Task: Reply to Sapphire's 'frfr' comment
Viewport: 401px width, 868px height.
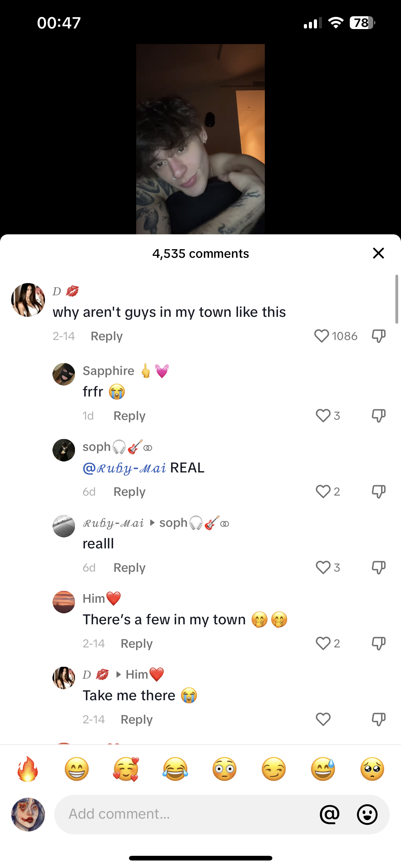Action: click(129, 416)
